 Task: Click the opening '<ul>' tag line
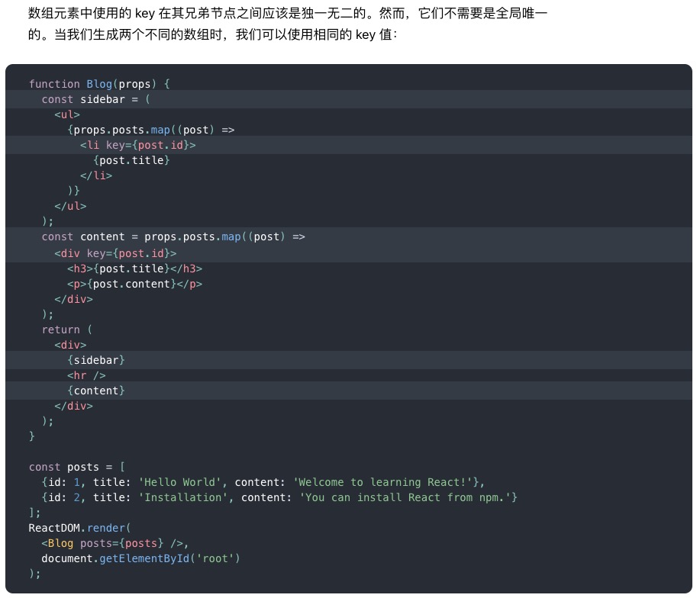point(67,114)
